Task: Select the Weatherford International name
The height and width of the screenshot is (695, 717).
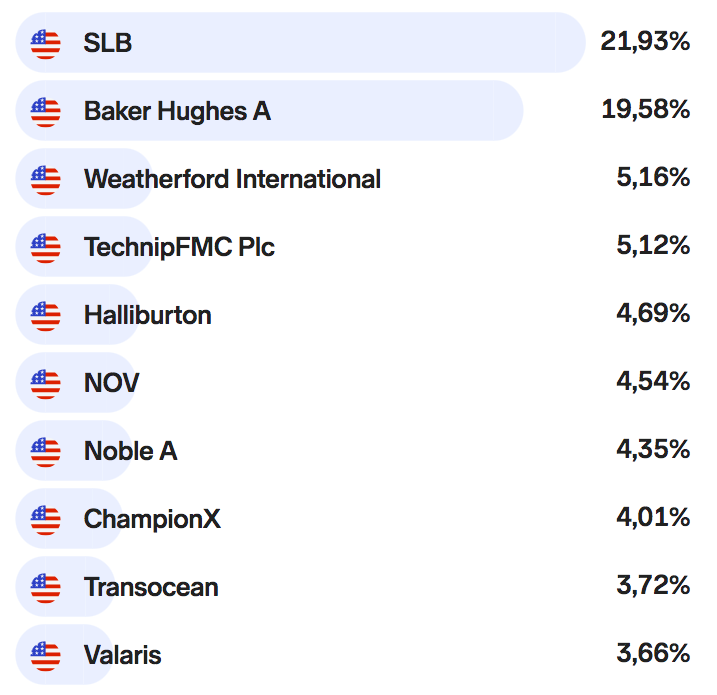Action: 232,180
